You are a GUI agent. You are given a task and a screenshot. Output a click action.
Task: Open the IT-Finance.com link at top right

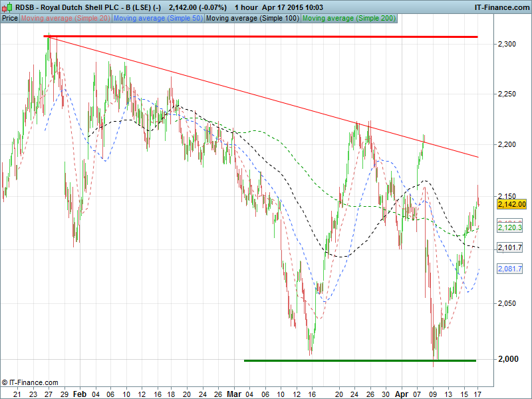(501, 7)
